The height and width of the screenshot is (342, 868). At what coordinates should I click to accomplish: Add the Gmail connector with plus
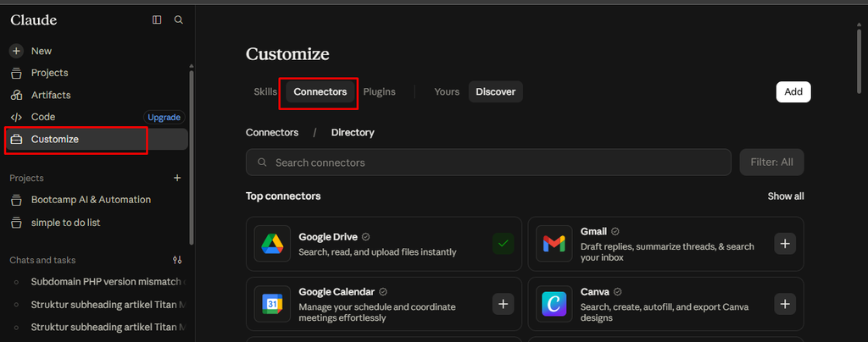pos(785,244)
